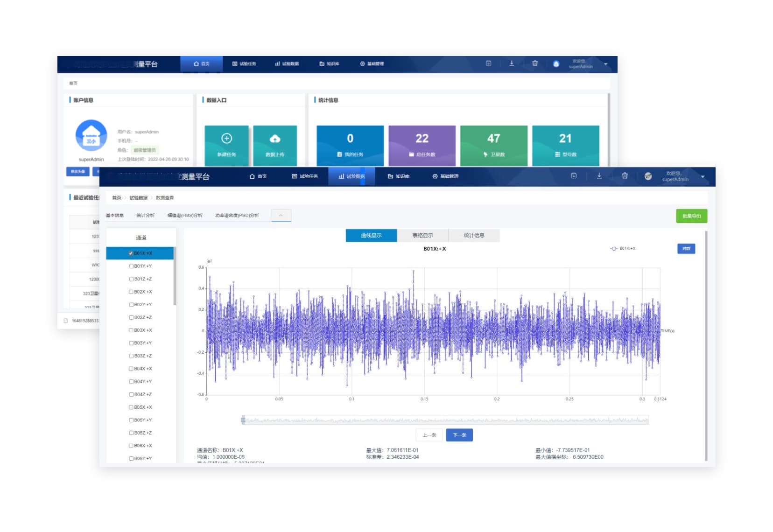Viewport: 773px width, 532px height.
Task: Open the 首页 home icon in front window
Action: (x=252, y=176)
